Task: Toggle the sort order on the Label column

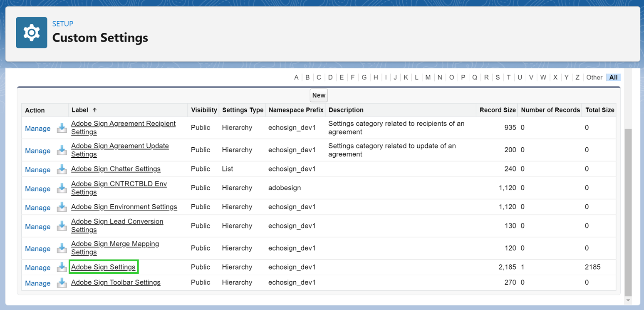Action: click(80, 110)
